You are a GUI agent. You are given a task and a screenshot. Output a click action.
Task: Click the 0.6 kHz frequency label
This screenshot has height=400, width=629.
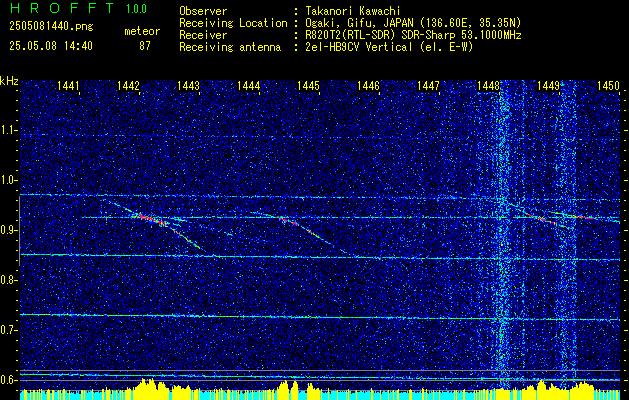click(x=9, y=380)
